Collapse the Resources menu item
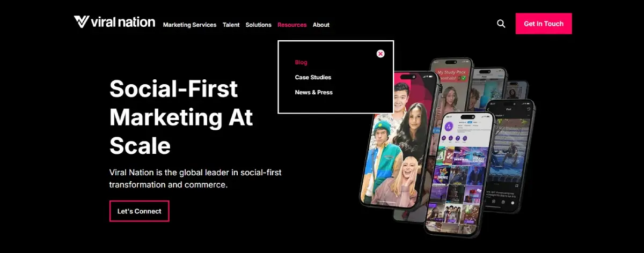Image resolution: width=644 pixels, height=253 pixels. point(292,25)
